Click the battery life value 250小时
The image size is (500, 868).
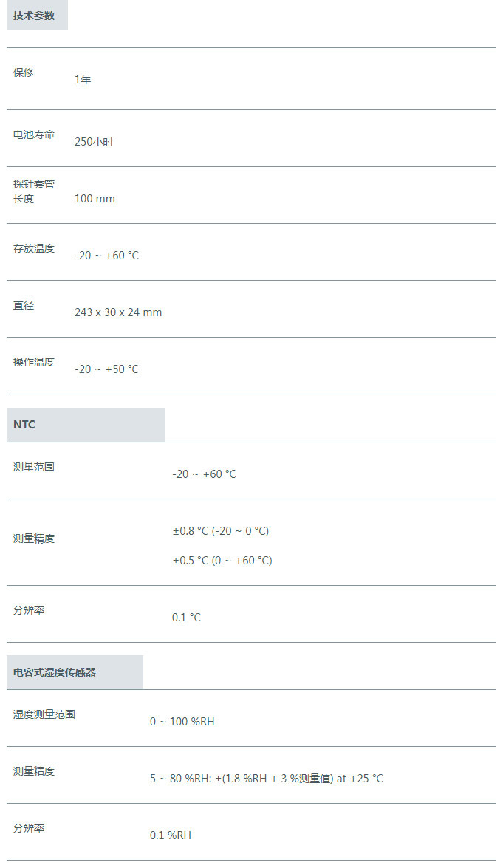(x=94, y=142)
